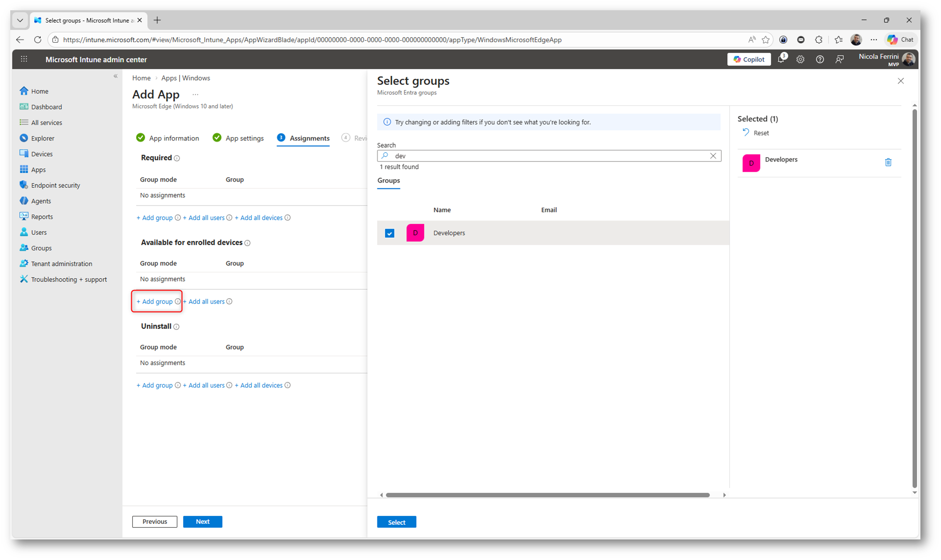Open the notifications bell

point(781,59)
